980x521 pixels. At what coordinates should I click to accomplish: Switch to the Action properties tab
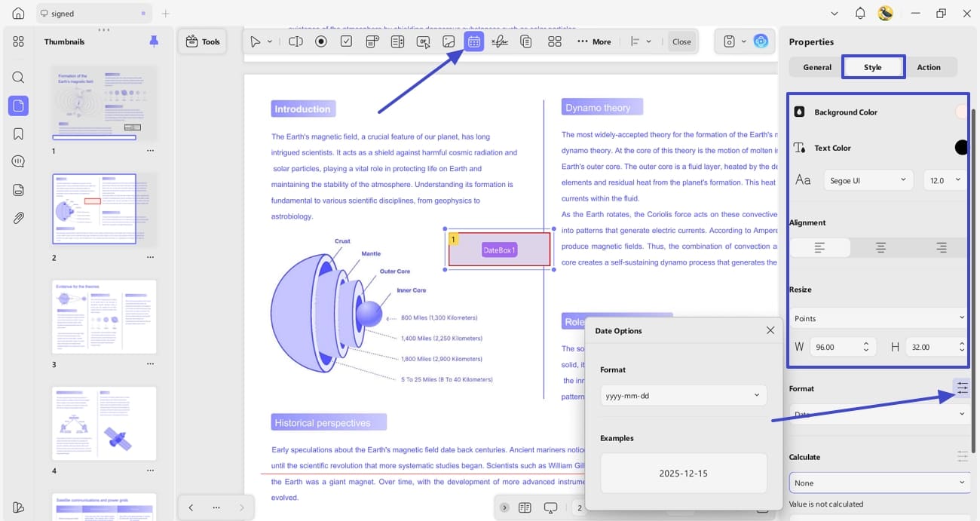click(x=929, y=67)
